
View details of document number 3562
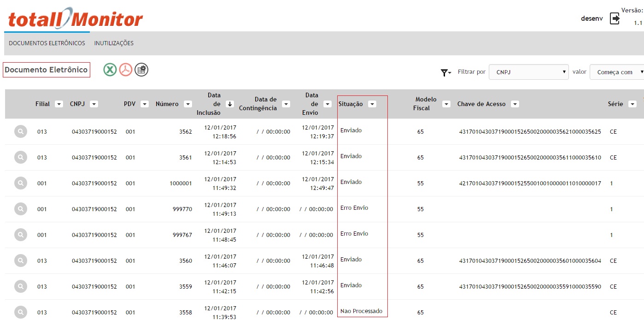click(20, 131)
